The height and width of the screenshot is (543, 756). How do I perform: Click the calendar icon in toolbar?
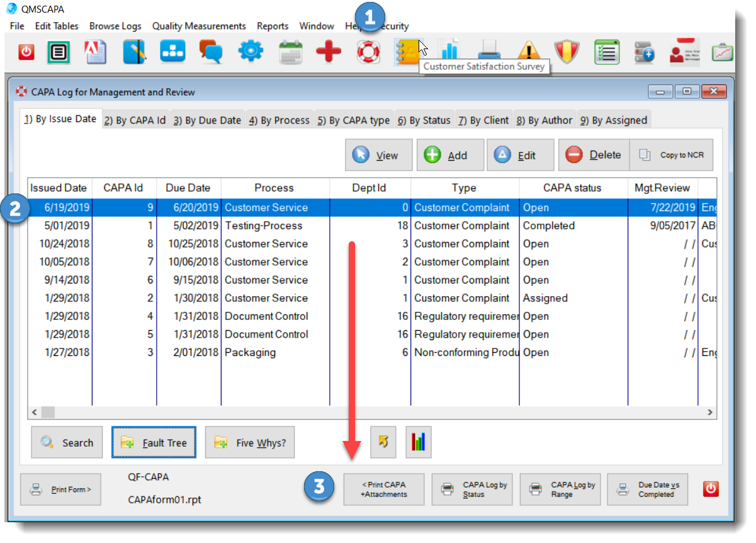coord(290,52)
